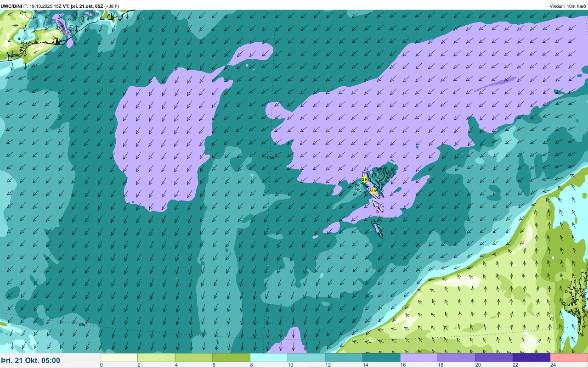588x368 pixels.
Task: Select the violet 20–22 legend swatch
Action: click(x=494, y=357)
